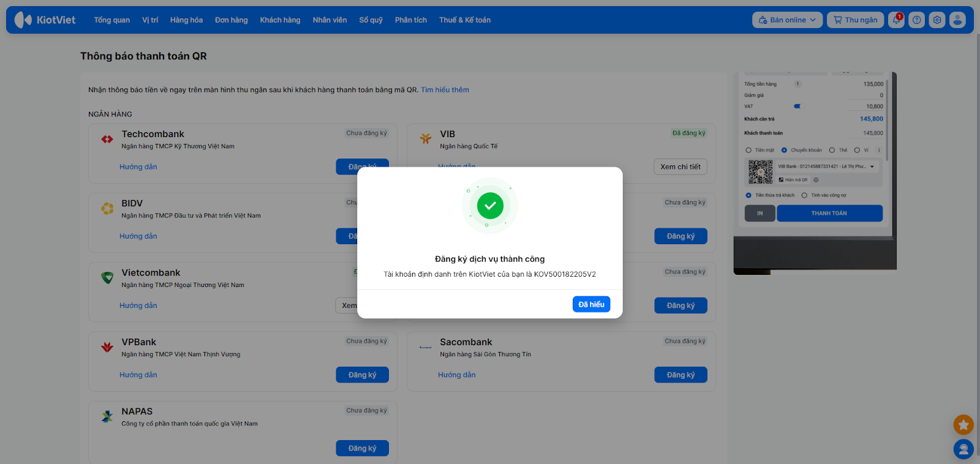980x464 pixels.
Task: Click the VIB bank logo
Action: click(x=425, y=139)
